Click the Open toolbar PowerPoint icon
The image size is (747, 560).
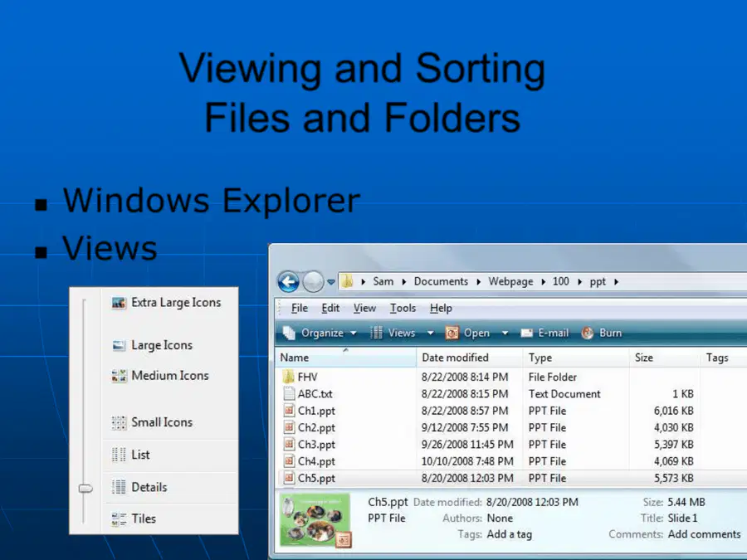tap(452, 333)
